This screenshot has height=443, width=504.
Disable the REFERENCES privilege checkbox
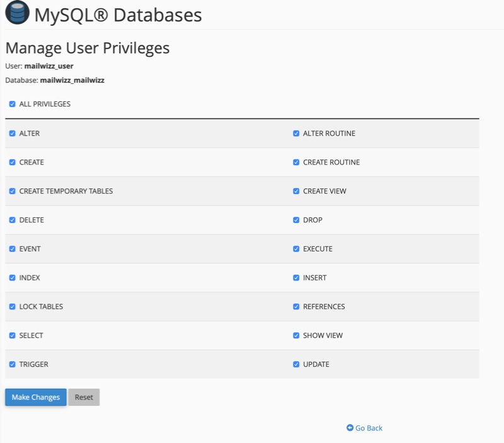coord(296,307)
